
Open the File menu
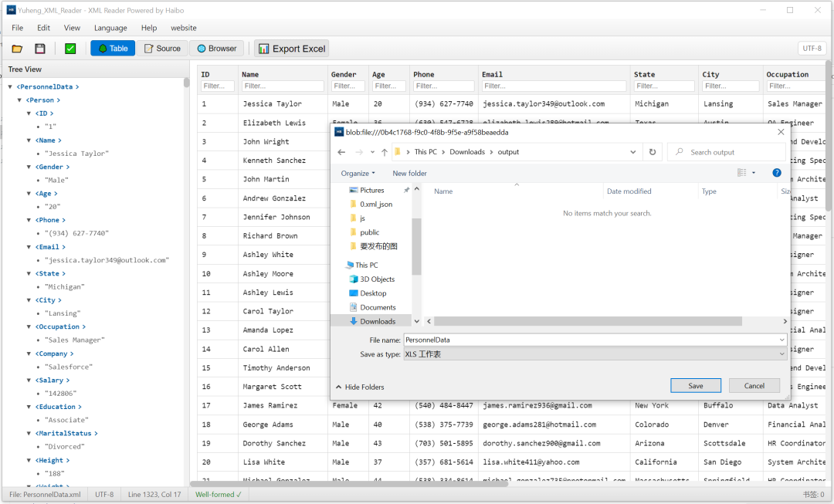point(18,28)
